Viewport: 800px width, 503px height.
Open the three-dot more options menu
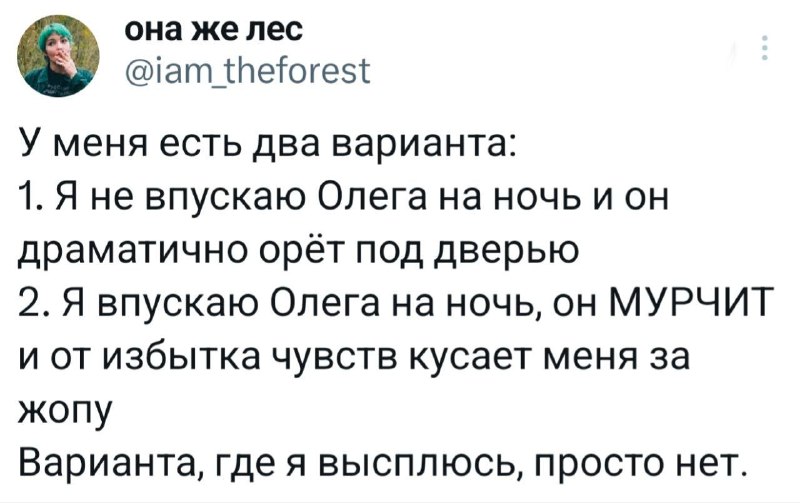pos(765,49)
